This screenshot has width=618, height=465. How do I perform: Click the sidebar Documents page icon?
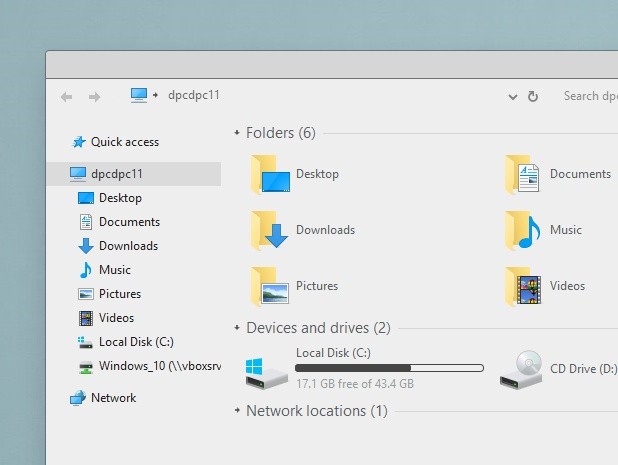pos(86,222)
